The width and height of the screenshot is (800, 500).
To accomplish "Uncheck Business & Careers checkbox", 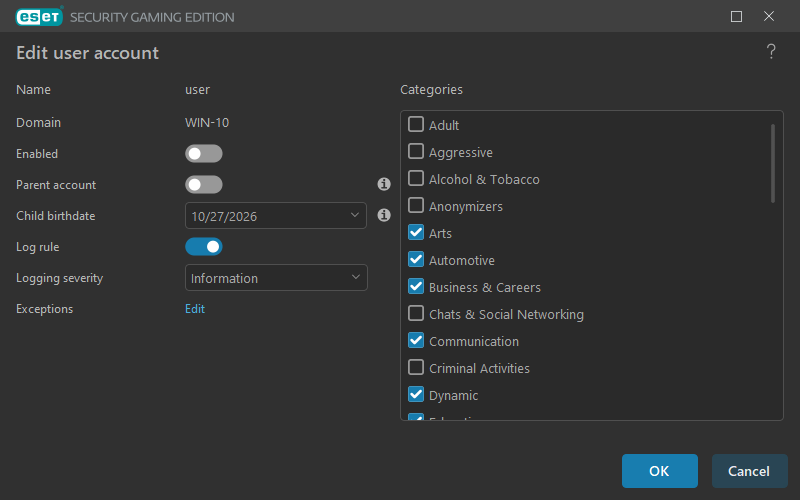I will [x=416, y=286].
